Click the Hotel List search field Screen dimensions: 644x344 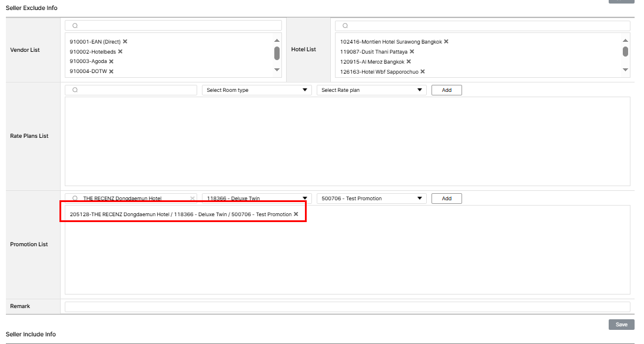[483, 25]
